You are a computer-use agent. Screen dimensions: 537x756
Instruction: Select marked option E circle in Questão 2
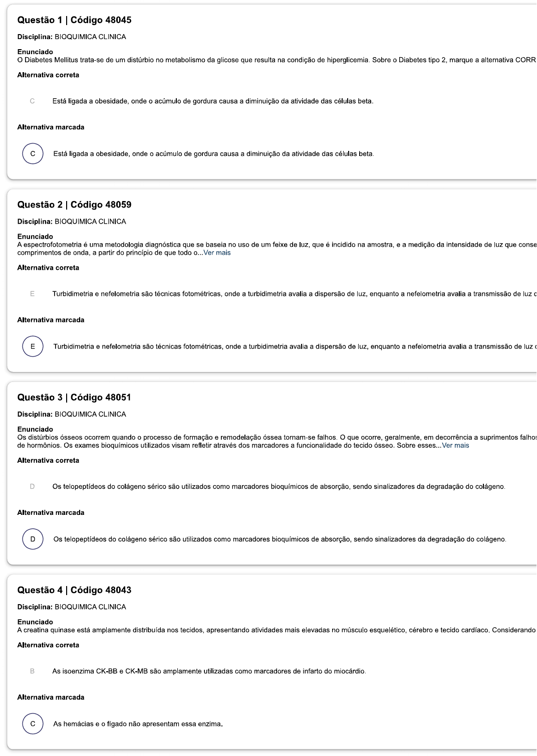(x=33, y=346)
